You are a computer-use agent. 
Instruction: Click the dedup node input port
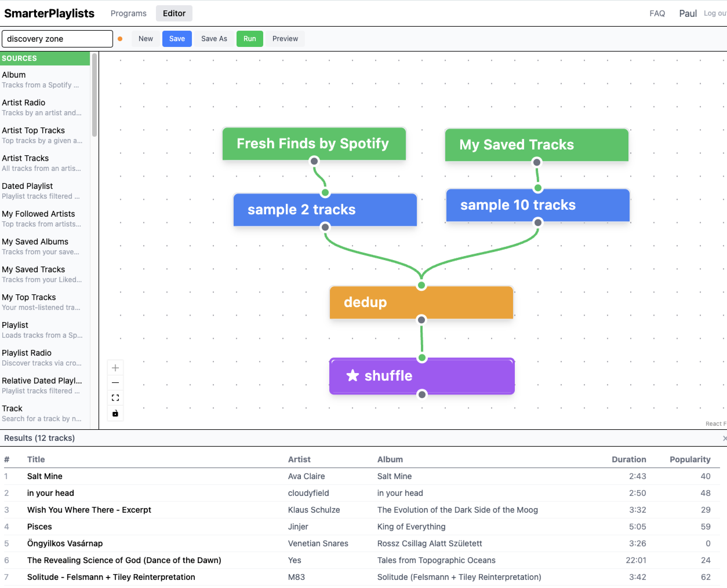point(421,286)
